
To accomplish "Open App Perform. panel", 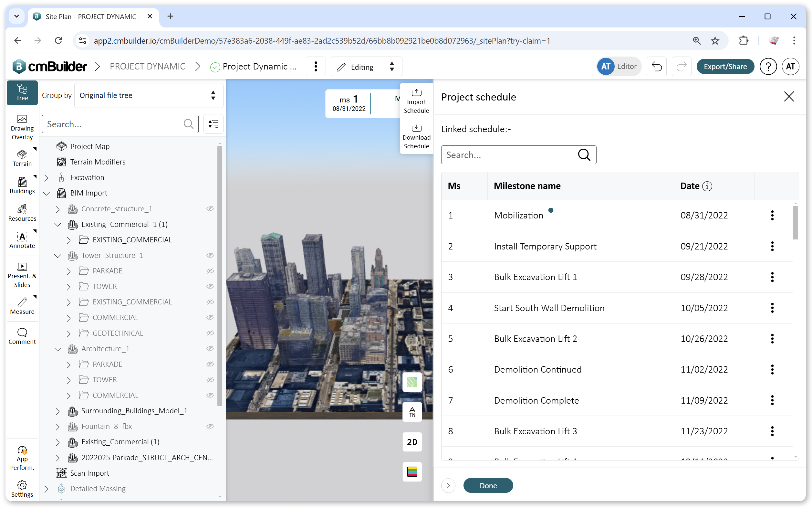I will coord(22,458).
